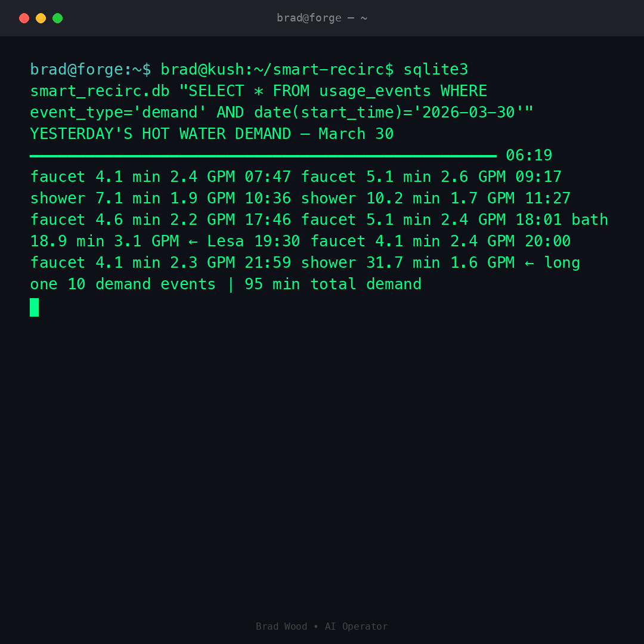Image resolution: width=644 pixels, height=644 pixels.
Task: Click the 18.9 min bath duration
Action: pos(67,241)
